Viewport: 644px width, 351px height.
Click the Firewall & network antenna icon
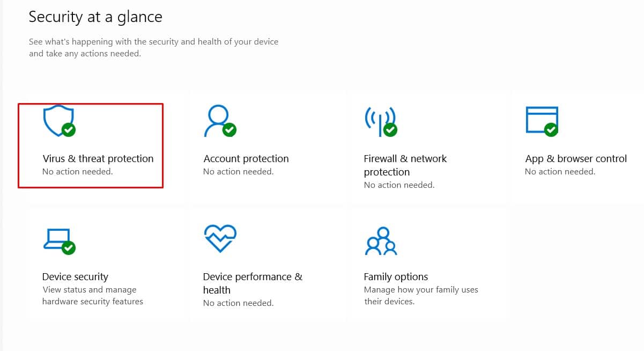[x=380, y=120]
